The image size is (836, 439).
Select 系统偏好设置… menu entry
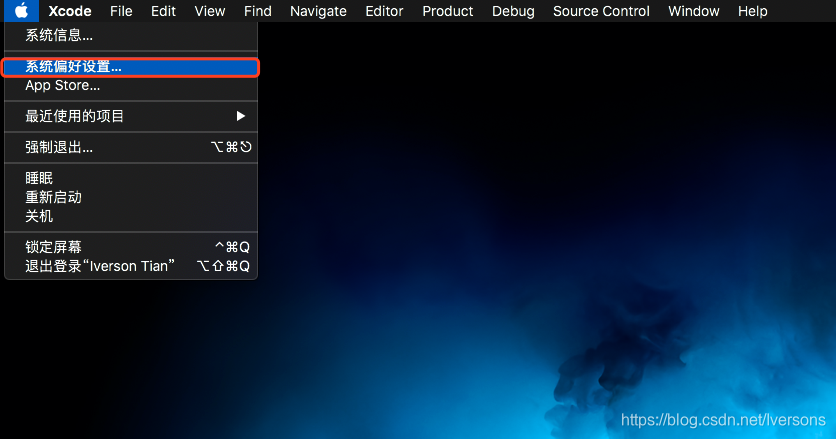click(x=131, y=67)
